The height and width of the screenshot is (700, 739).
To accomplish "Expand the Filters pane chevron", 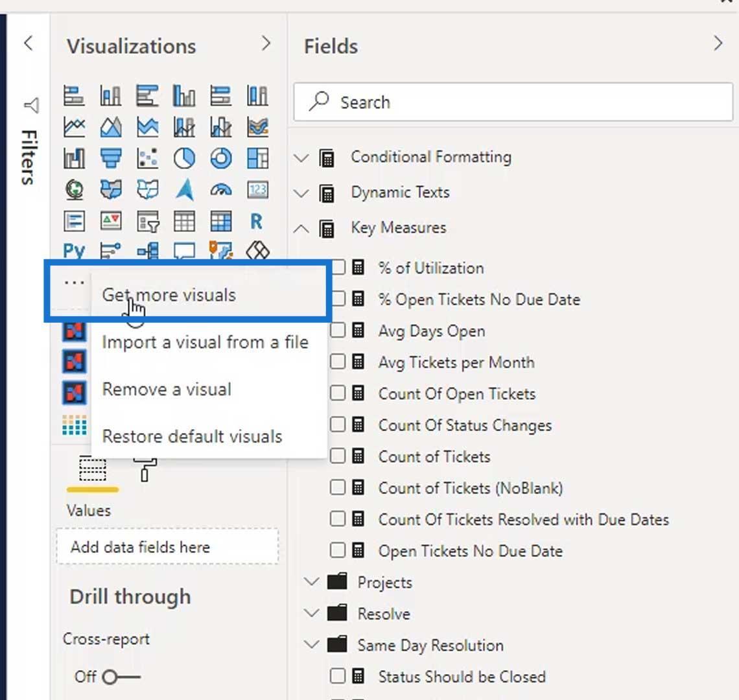I will click(x=29, y=43).
